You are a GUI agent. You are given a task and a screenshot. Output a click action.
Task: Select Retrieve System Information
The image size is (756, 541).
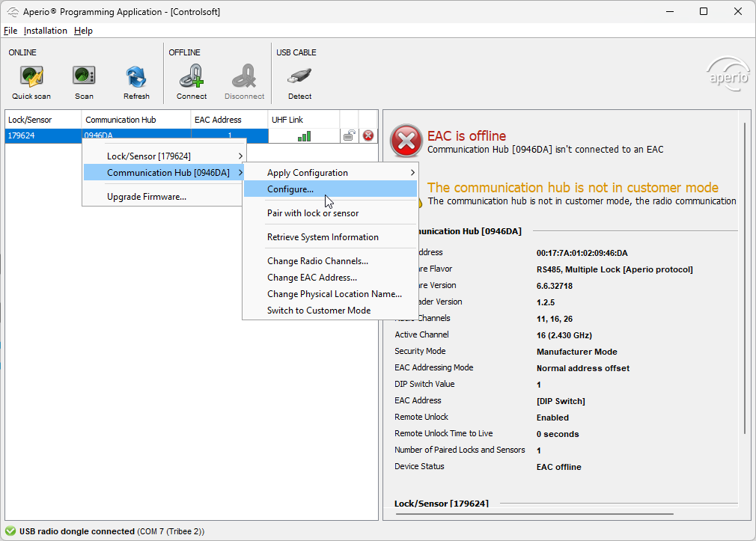(330, 237)
